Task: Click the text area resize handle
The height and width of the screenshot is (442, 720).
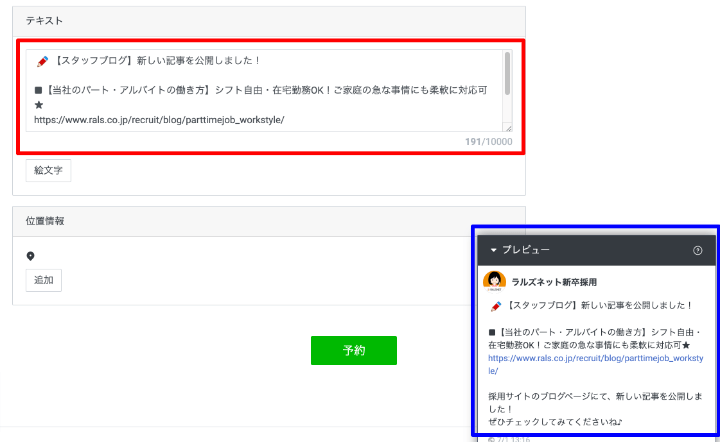Action: 508,127
